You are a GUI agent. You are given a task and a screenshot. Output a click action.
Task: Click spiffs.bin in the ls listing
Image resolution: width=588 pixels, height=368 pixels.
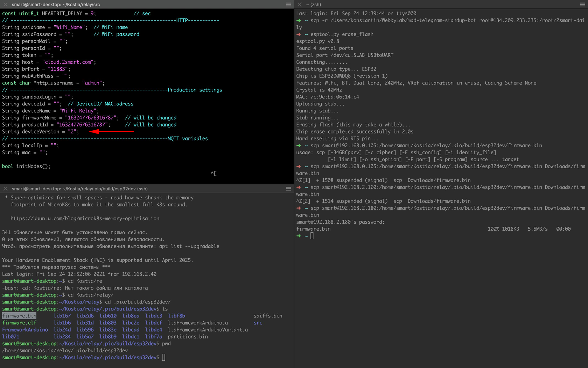point(268,316)
